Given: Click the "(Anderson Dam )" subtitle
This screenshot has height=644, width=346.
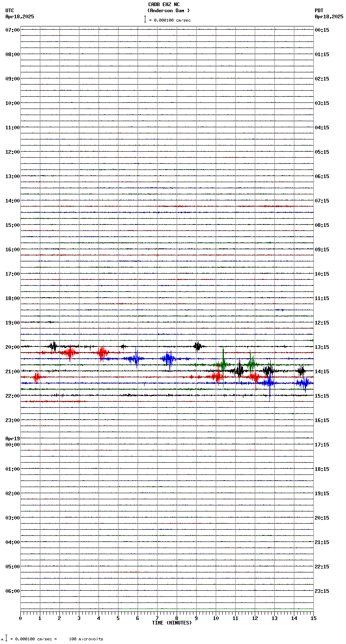Looking at the screenshot, I should click(x=169, y=11).
